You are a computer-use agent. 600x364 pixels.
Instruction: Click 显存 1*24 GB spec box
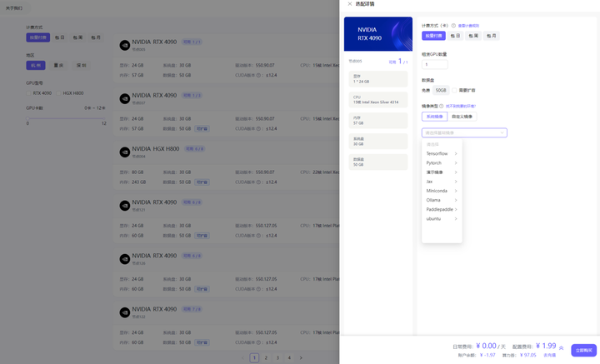click(378, 79)
